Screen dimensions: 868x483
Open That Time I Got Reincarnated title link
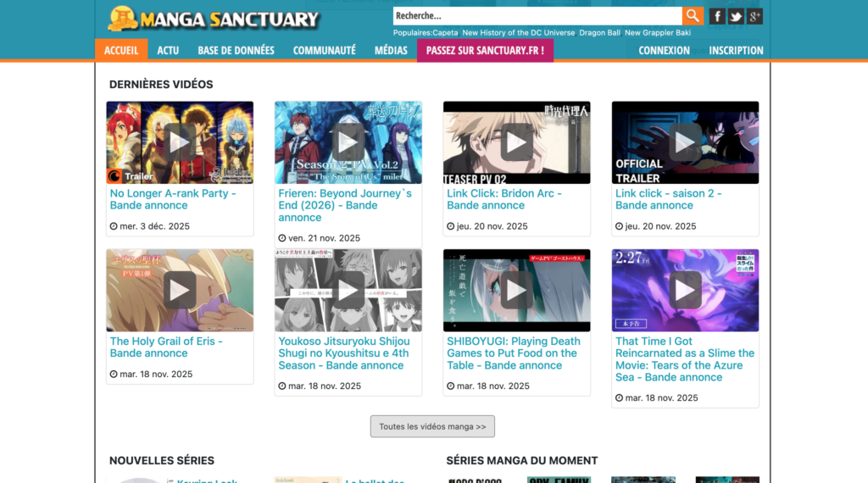685,359
